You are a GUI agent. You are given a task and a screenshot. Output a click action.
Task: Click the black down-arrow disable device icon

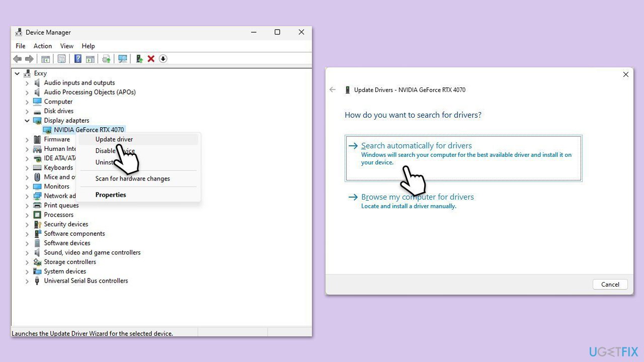(x=163, y=59)
